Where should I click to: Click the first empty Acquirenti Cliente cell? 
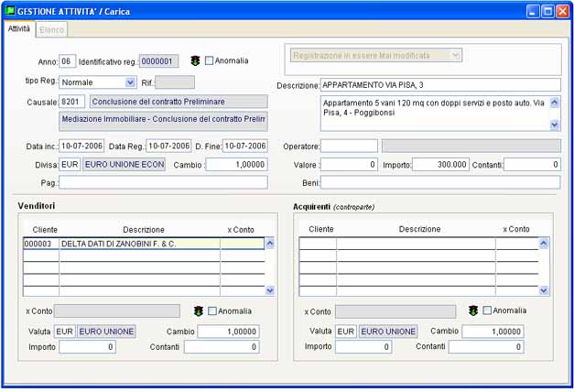(318, 244)
